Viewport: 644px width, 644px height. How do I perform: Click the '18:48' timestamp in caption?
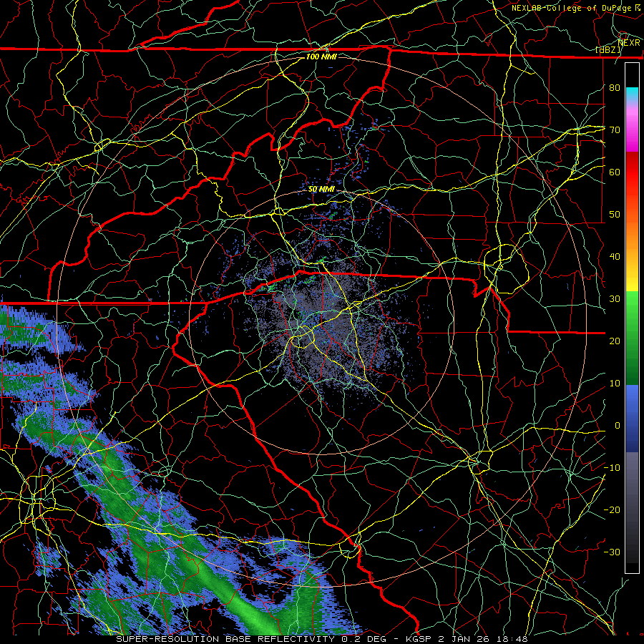point(512,639)
